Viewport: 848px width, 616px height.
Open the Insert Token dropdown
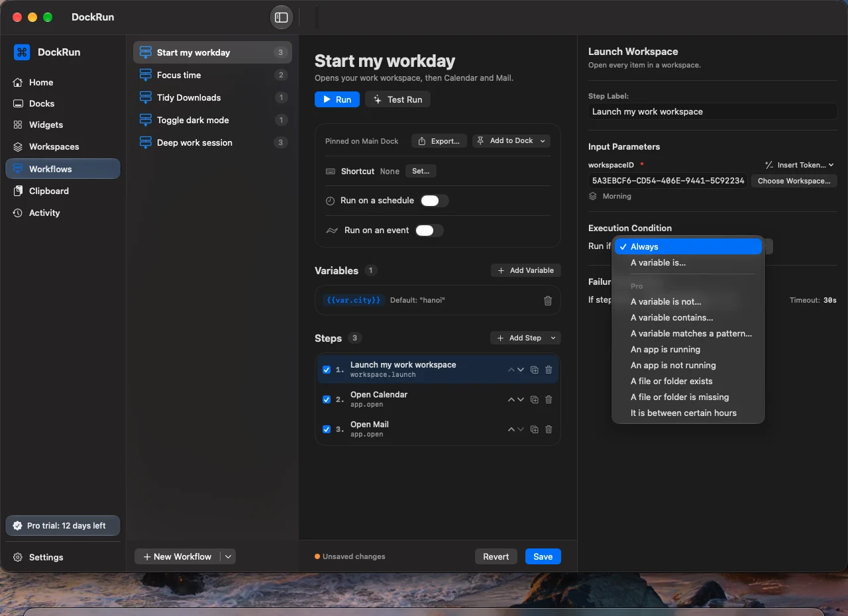click(x=800, y=165)
